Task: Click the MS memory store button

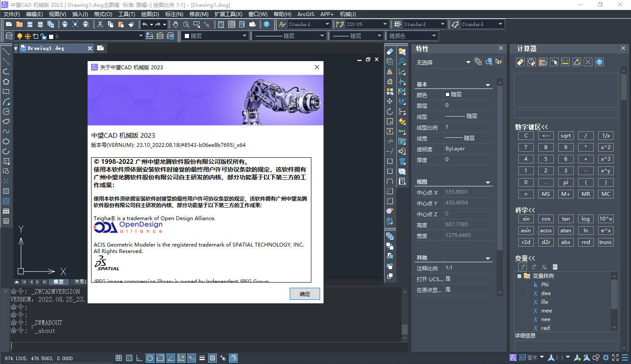Action: click(x=546, y=194)
